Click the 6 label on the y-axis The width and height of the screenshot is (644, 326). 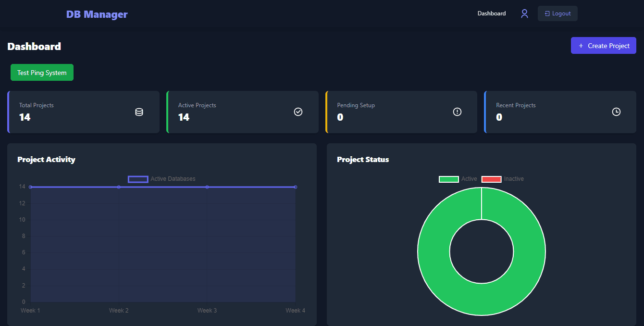24,252
